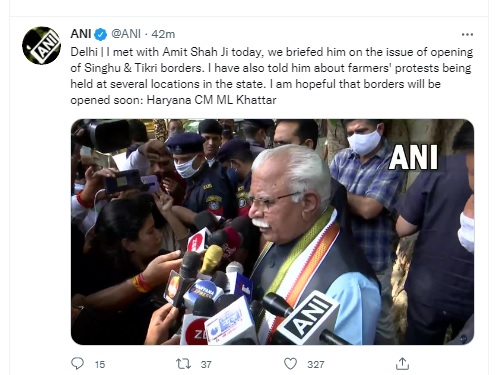The image size is (503, 375).
Task: Reply to the tweet via speech bubble icon
Action: [x=78, y=364]
